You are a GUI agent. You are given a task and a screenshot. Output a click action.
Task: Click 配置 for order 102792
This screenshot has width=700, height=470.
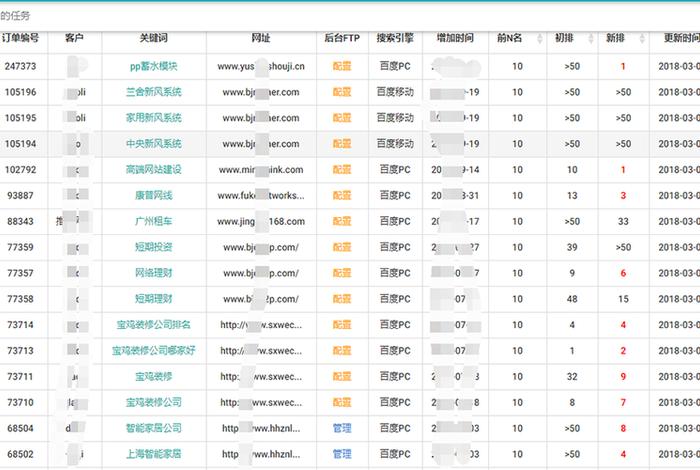pos(342,170)
